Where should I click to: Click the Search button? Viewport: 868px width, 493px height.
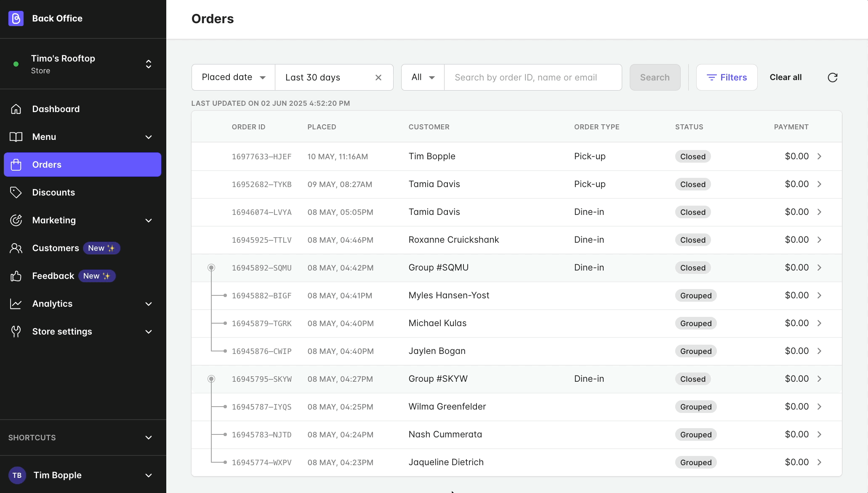[x=655, y=78]
